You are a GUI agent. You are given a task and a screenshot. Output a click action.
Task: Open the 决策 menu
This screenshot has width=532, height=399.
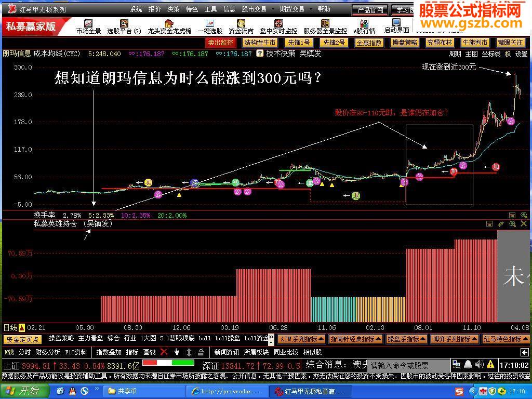coord(173,9)
